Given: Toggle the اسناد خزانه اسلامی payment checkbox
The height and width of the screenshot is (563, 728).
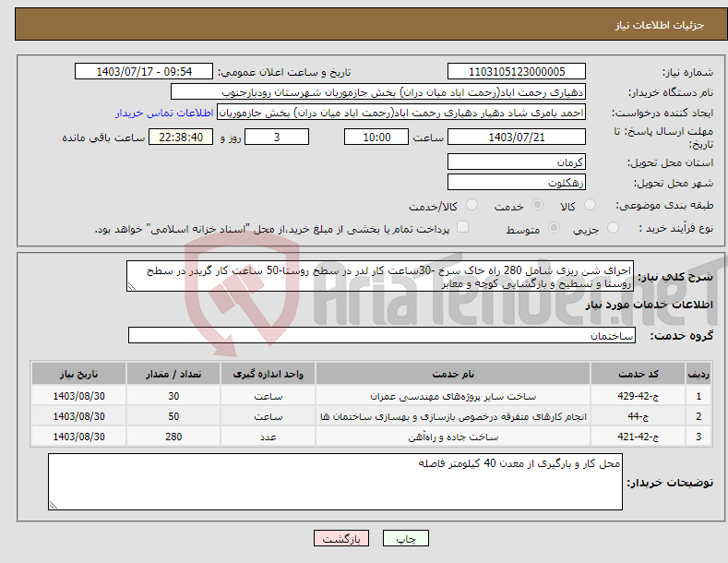Looking at the screenshot, I should 462,227.
